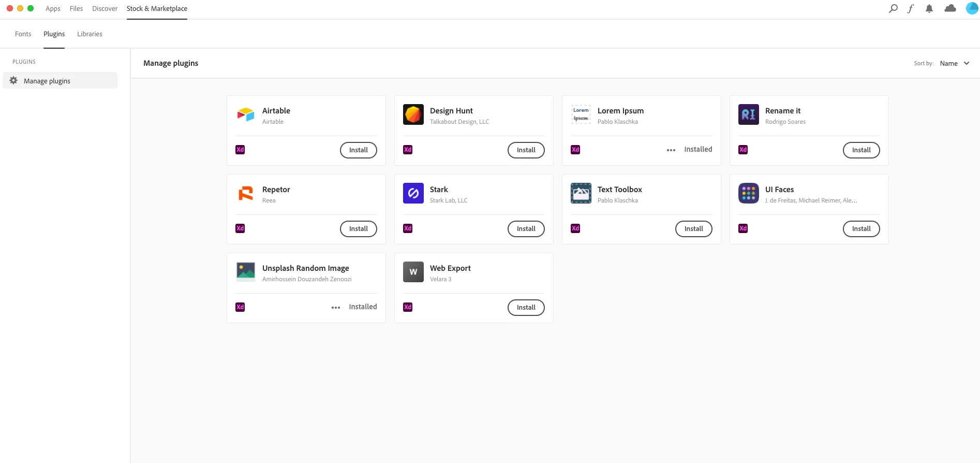Screen dimensions: 980x463
Task: Click the Xd badge on the Lorem Ipsum card
Action: click(x=575, y=150)
